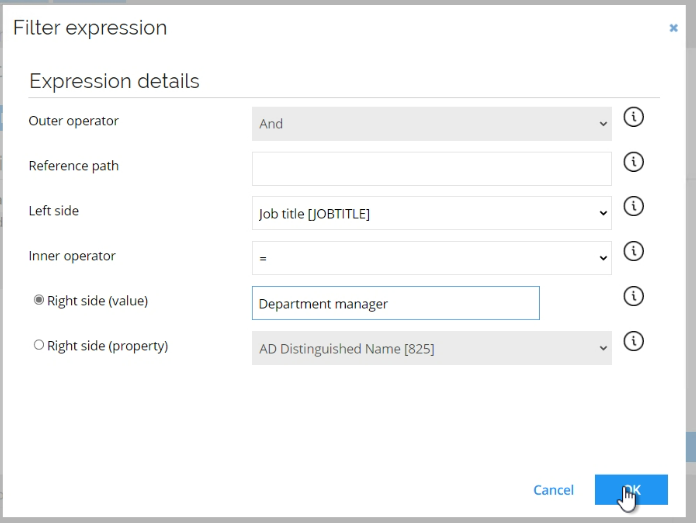The width and height of the screenshot is (696, 523).
Task: Show info for Reference path field
Action: click(633, 162)
